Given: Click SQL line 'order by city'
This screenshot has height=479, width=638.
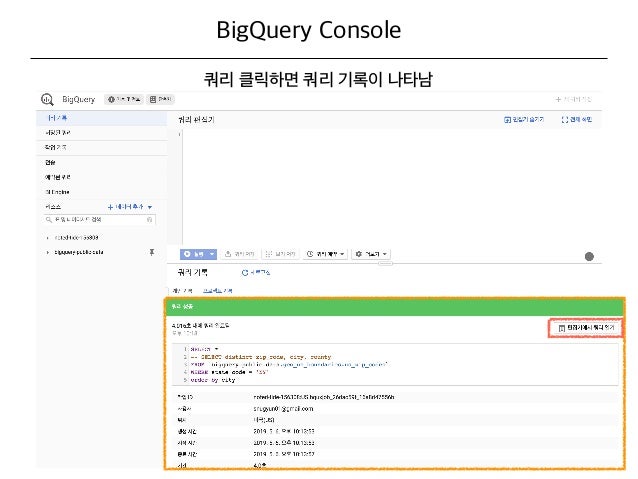Looking at the screenshot, I should pos(213,380).
